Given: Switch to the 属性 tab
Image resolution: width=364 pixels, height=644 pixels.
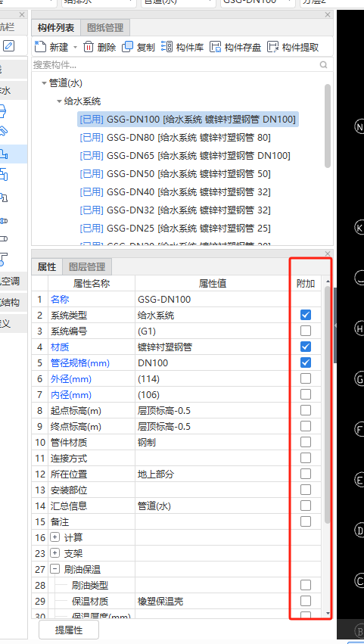Looking at the screenshot, I should 47,267.
